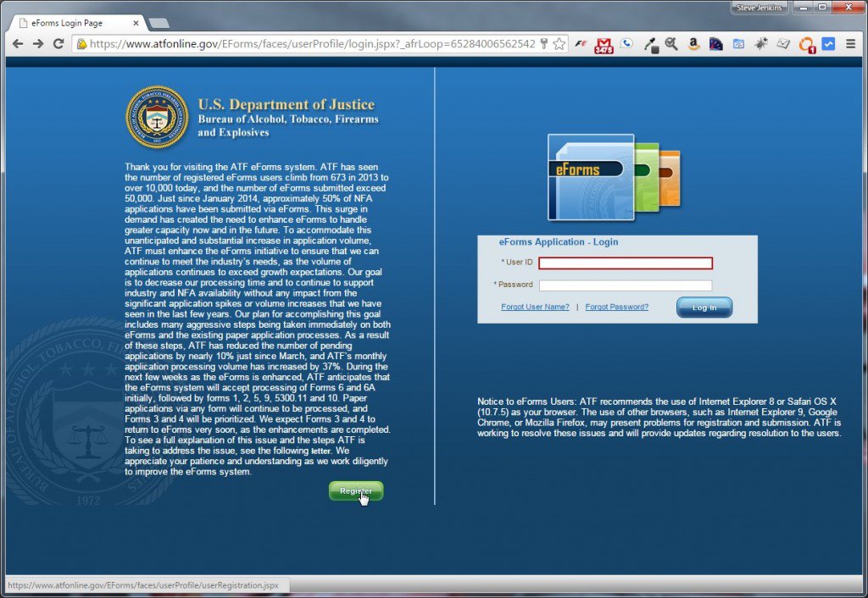Click the Log In button
This screenshot has width=868, height=598.
(x=704, y=307)
